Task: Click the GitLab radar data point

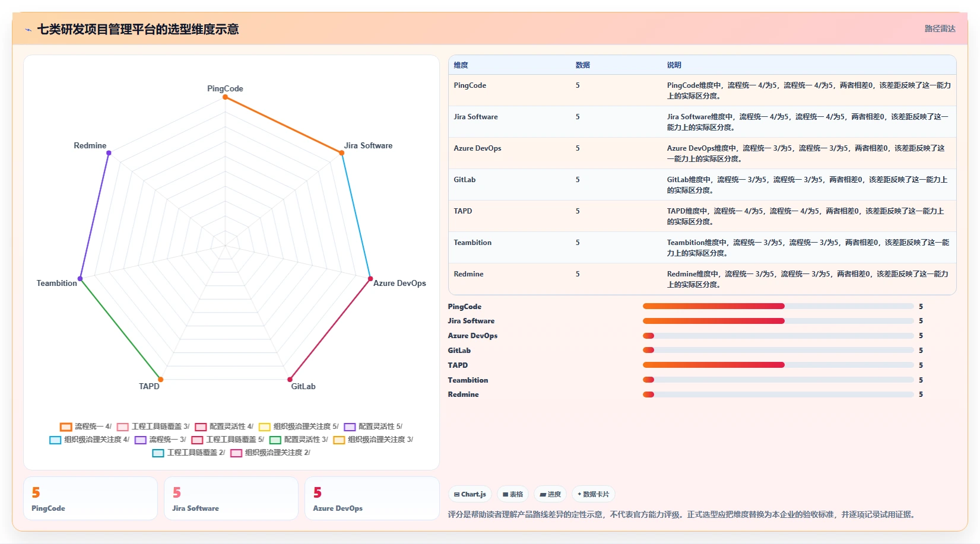Action: (x=290, y=379)
